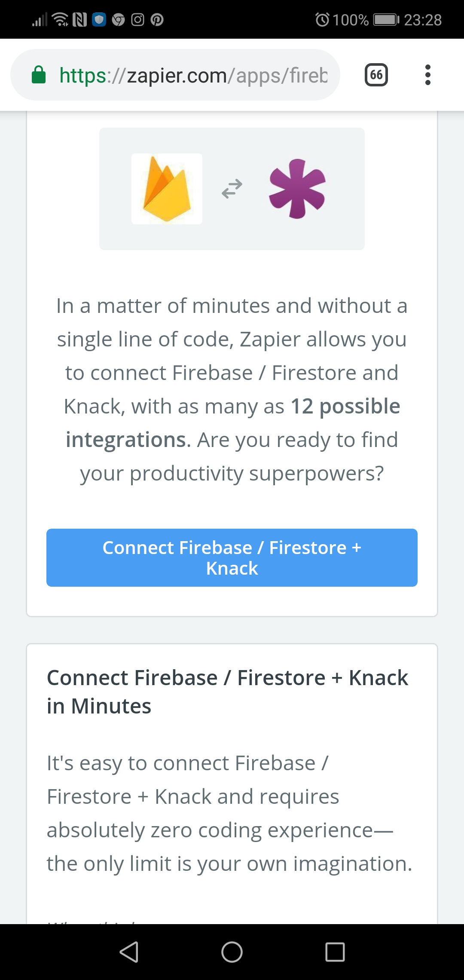
Task: Tap the battery indicator in status bar
Action: pos(386,20)
